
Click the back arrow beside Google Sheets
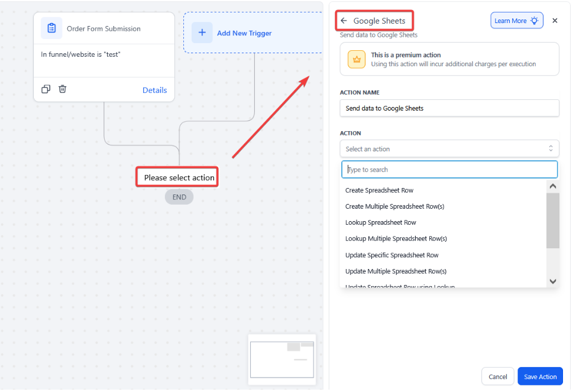pos(344,21)
